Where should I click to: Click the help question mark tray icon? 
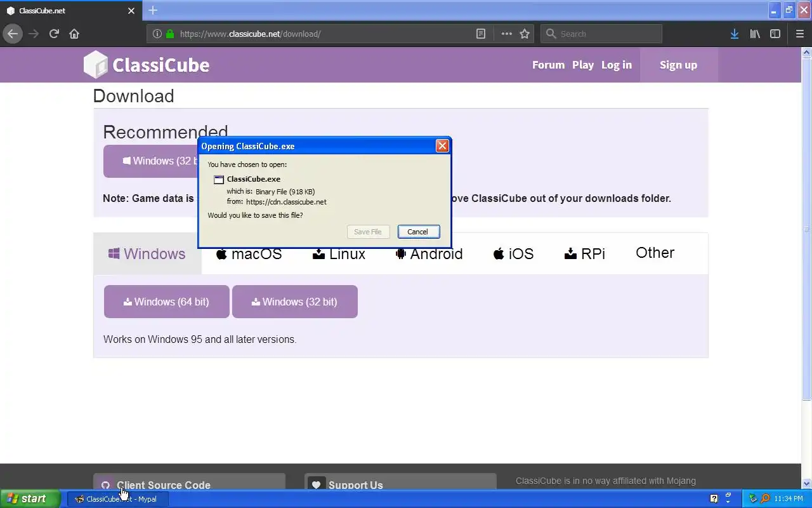coord(714,498)
